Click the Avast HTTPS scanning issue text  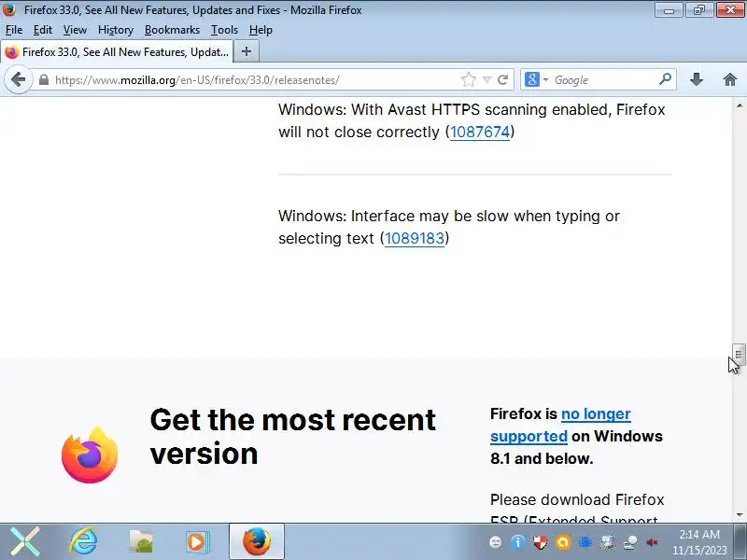tap(472, 120)
